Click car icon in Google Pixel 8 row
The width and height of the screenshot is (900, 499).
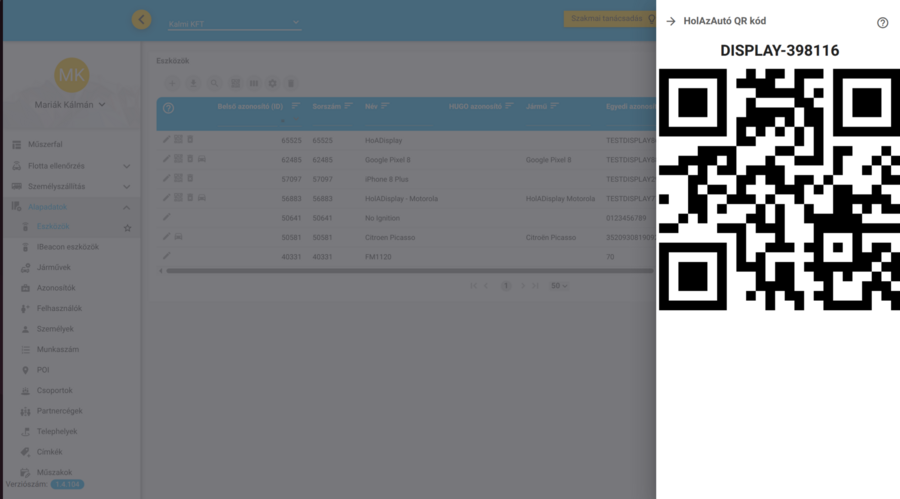click(201, 158)
